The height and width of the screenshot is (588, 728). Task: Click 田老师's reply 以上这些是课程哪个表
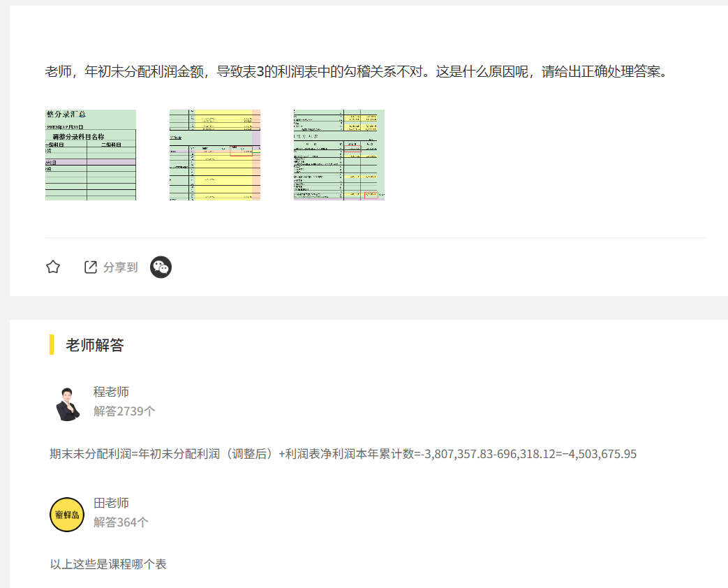(x=108, y=564)
